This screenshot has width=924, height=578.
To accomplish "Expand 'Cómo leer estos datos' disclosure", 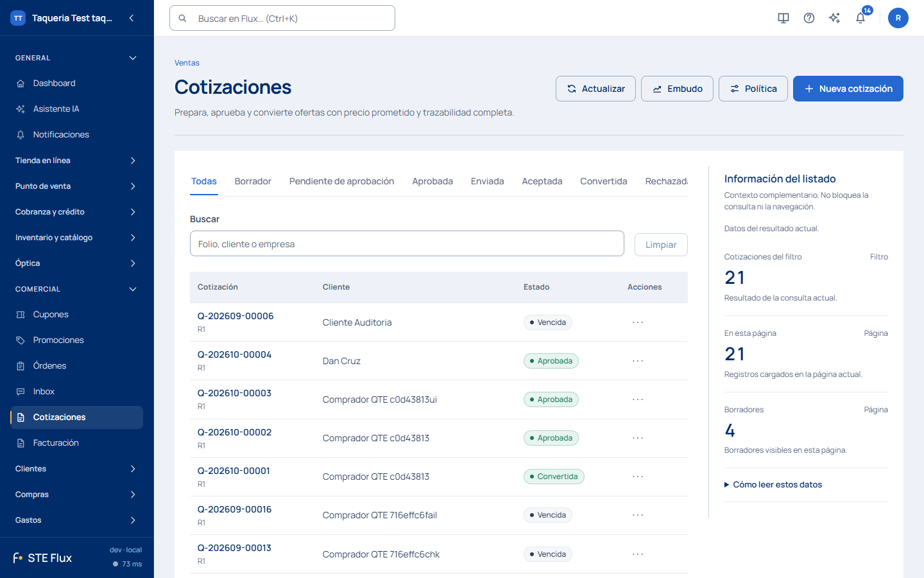I will tap(773, 485).
